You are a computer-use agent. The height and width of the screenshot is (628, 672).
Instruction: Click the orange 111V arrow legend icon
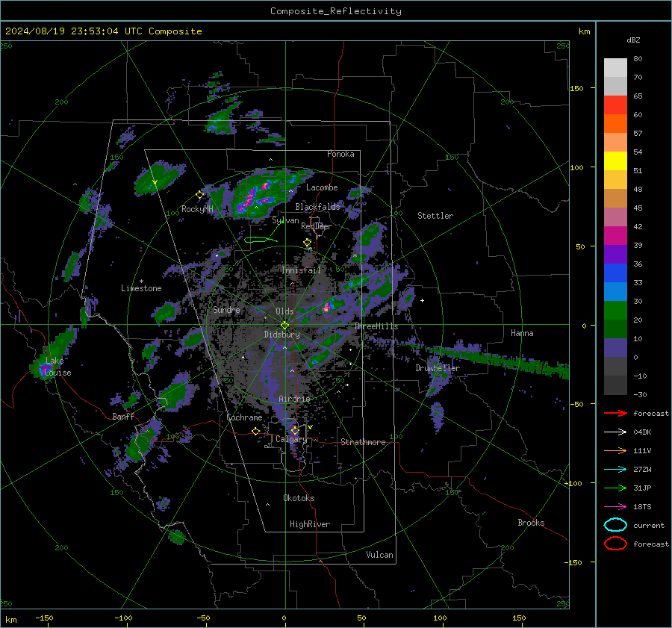[x=615, y=450]
